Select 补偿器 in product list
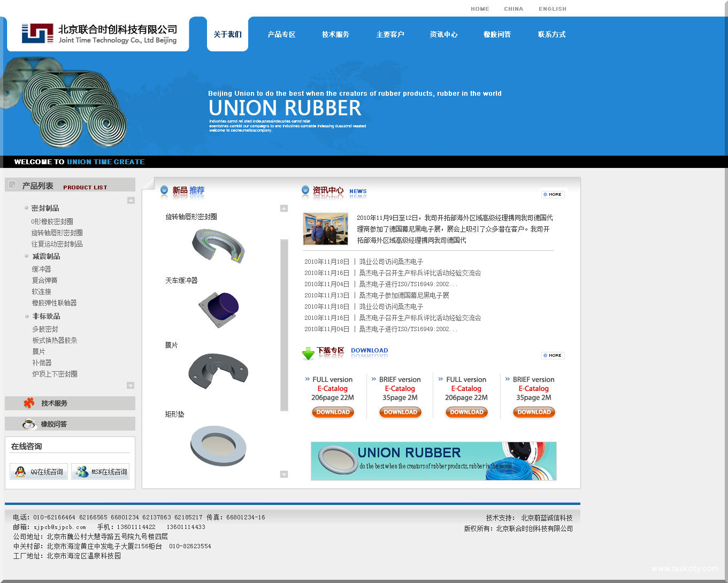This screenshot has width=728, height=583. [x=42, y=363]
